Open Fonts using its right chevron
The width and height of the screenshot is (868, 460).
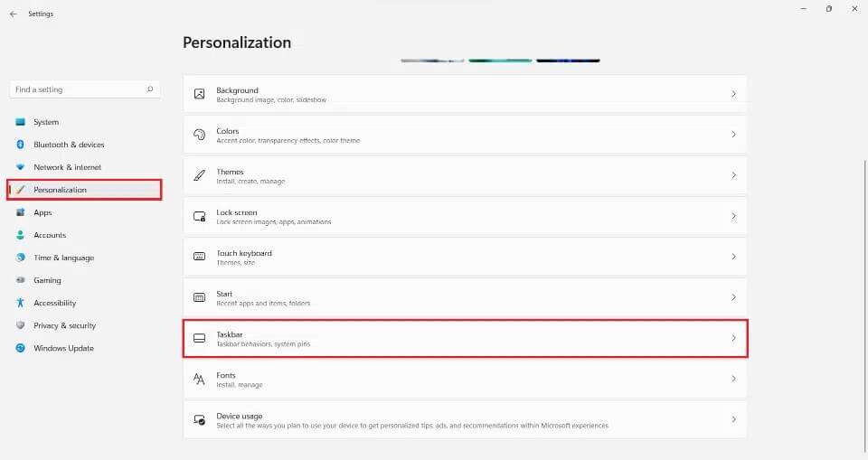733,380
